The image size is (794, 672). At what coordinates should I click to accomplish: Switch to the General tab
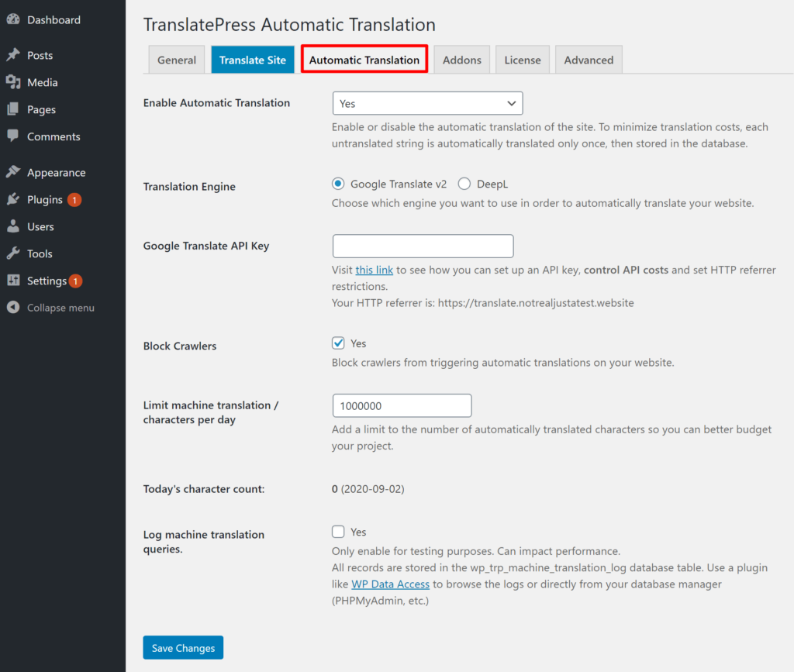click(177, 60)
